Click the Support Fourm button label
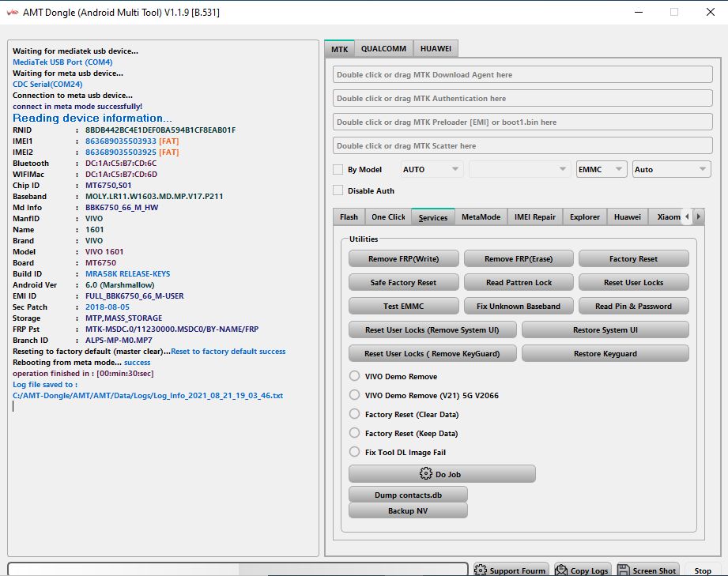This screenshot has width=728, height=576. (517, 571)
